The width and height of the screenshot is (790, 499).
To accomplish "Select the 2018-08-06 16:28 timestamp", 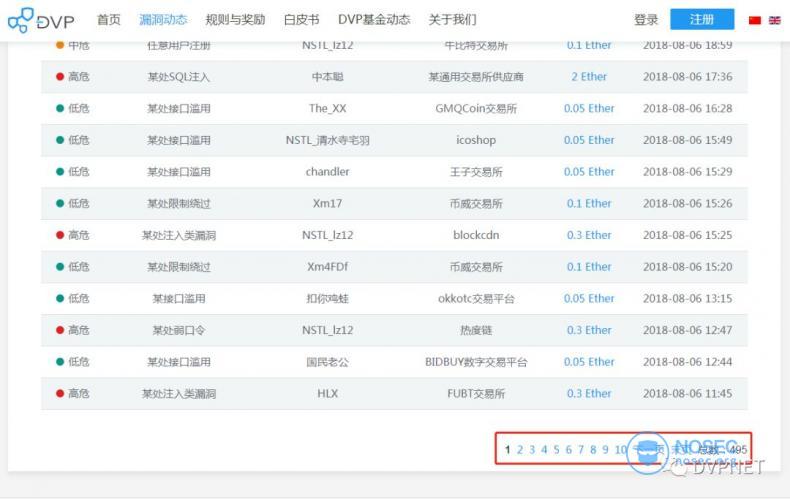I will [x=687, y=108].
